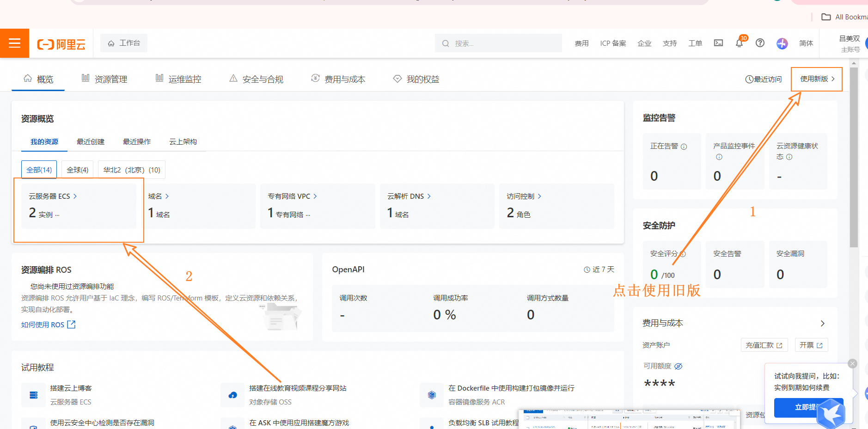Open the colorful AI assistant icon
Image resolution: width=868 pixels, height=429 pixels.
point(782,43)
